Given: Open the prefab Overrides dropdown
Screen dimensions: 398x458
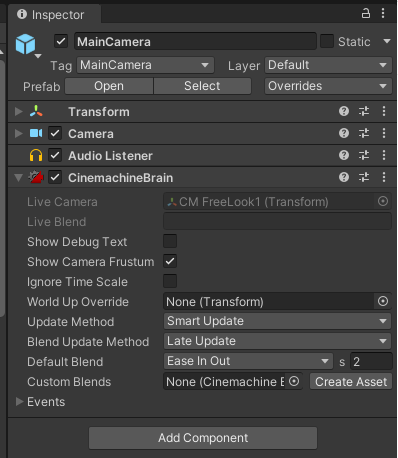Looking at the screenshot, I should coord(328,86).
